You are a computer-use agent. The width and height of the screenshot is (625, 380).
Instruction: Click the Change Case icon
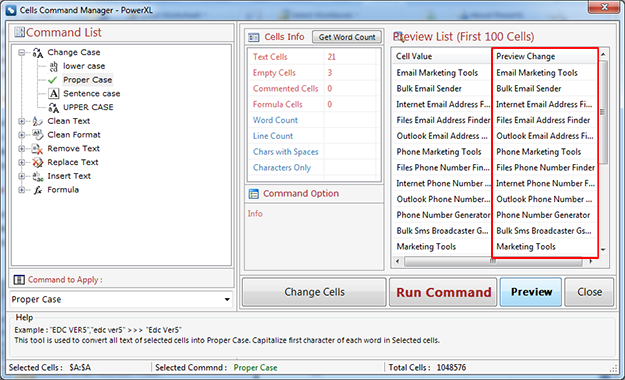38,53
